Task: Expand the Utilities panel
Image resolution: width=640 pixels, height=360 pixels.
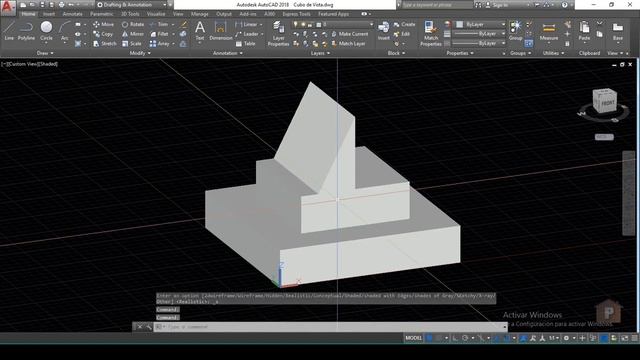Action: pos(553,53)
